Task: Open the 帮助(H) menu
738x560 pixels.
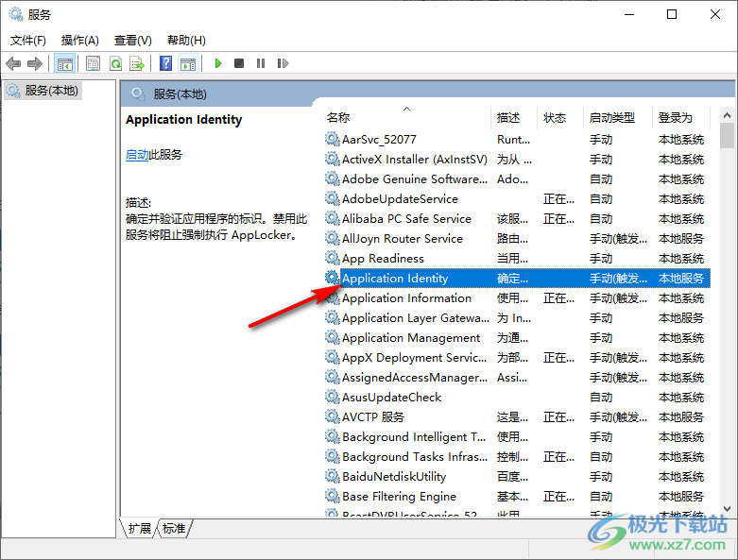Action: [186, 41]
